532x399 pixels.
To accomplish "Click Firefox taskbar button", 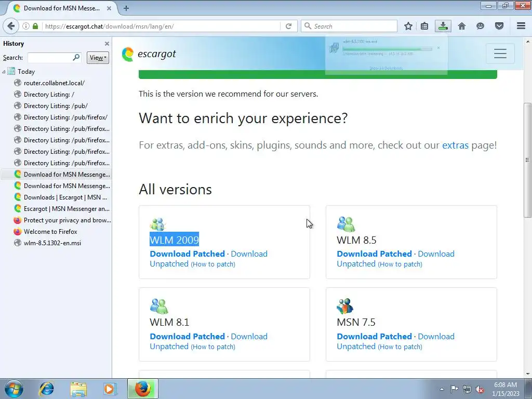I will click(143, 389).
